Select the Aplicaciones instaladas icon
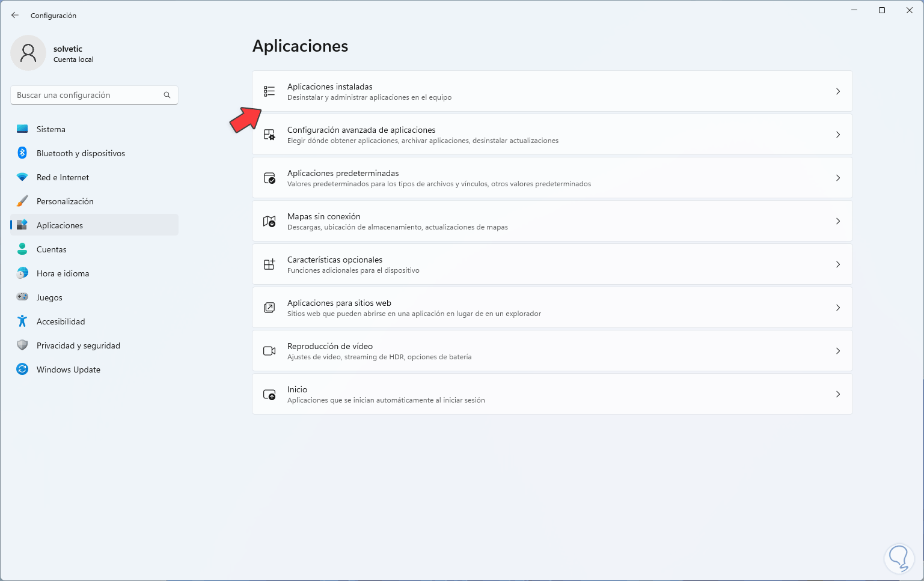Viewport: 924px width, 581px height. [269, 91]
